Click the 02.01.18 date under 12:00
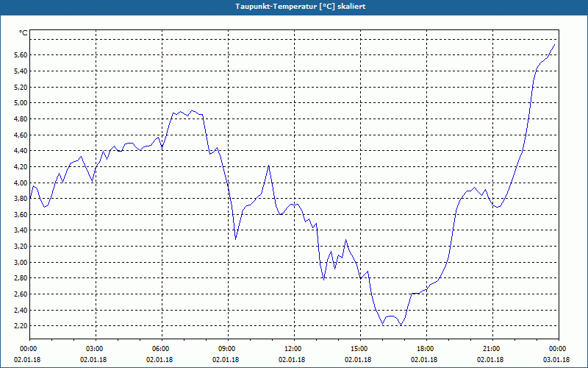The width and height of the screenshot is (588, 368). point(292,360)
